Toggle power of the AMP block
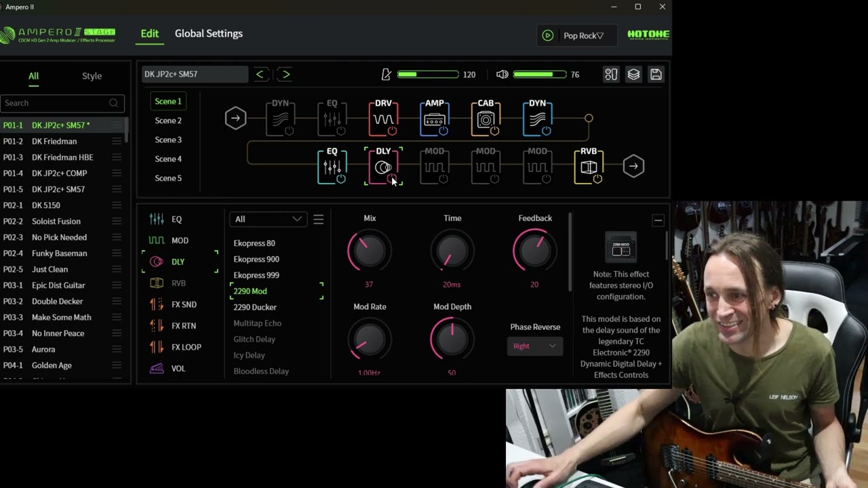Screen dimensions: 868x488 443,131
